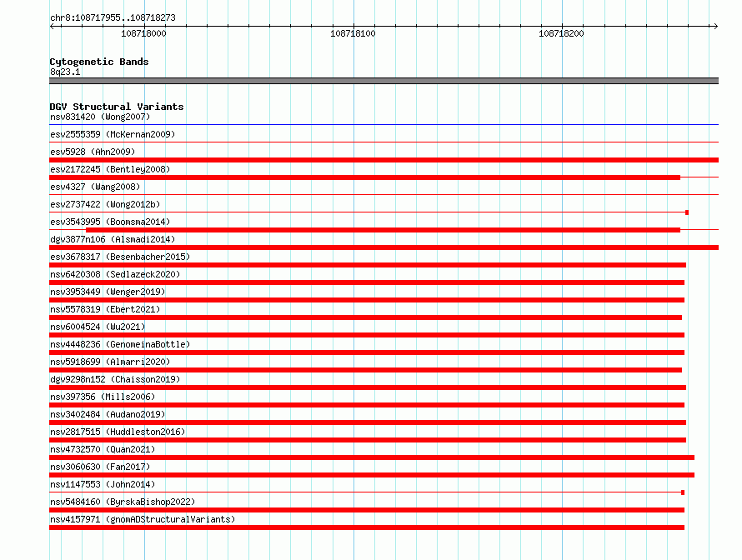Select variant label esv3543995 (Boomsma2014)

[x=110, y=222]
